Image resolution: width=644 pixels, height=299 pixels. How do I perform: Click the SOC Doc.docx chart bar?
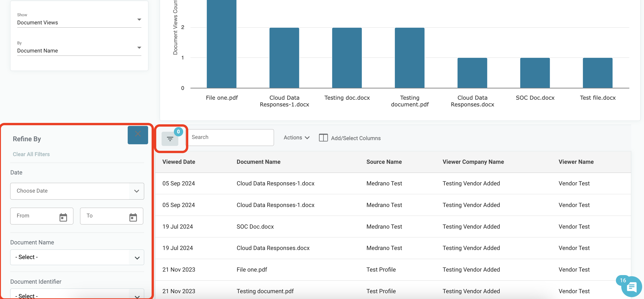pyautogui.click(x=535, y=73)
